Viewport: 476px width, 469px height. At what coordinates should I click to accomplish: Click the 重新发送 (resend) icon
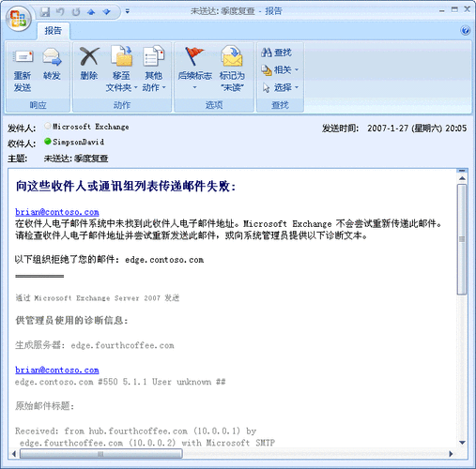click(x=23, y=56)
